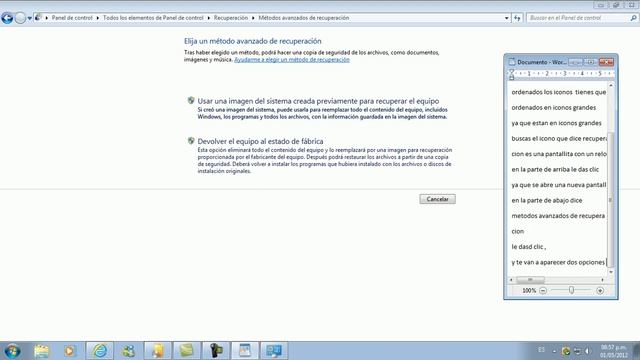The width and height of the screenshot is (640, 360).
Task: Click the WordPad 'Documento' title bar
Action: tap(541, 62)
